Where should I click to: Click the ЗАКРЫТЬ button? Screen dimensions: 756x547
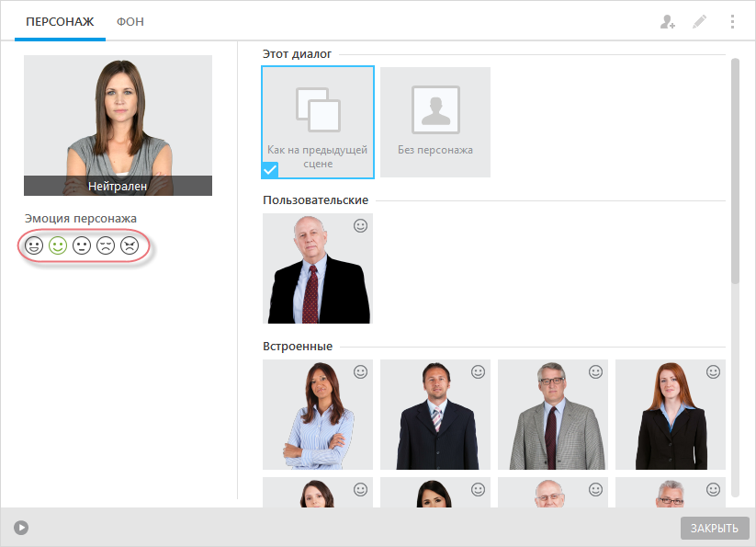[x=715, y=529]
